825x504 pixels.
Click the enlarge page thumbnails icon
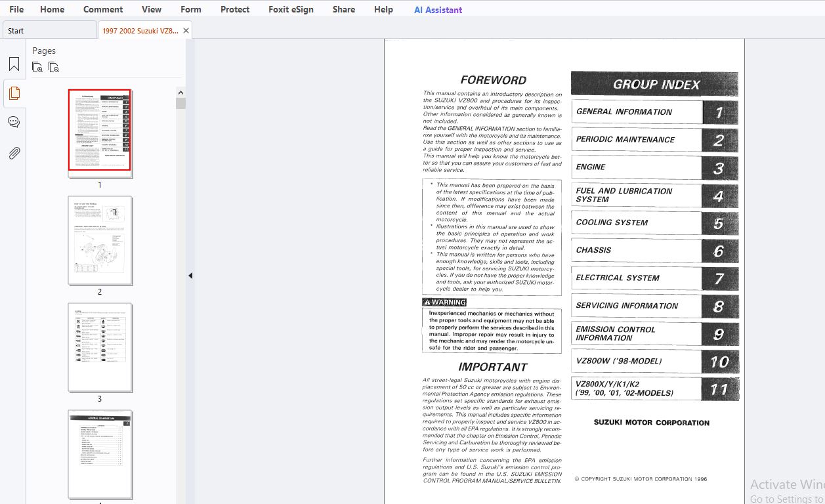click(37, 67)
